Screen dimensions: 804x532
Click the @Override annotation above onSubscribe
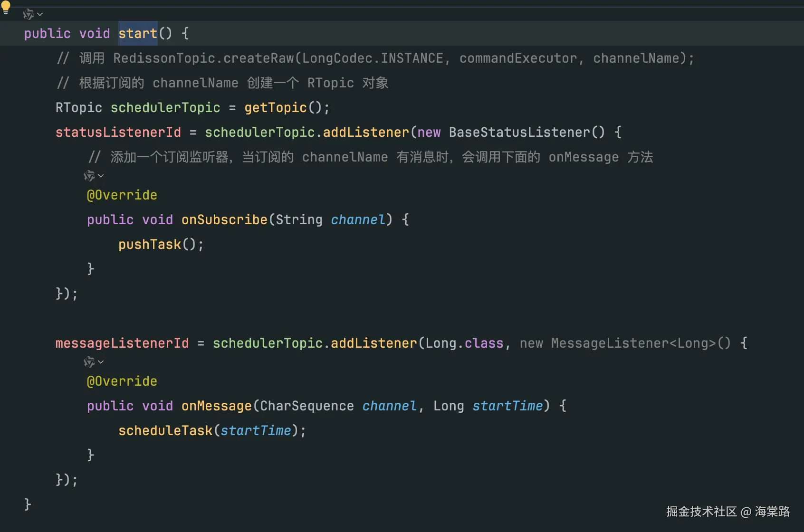pyautogui.click(x=122, y=195)
